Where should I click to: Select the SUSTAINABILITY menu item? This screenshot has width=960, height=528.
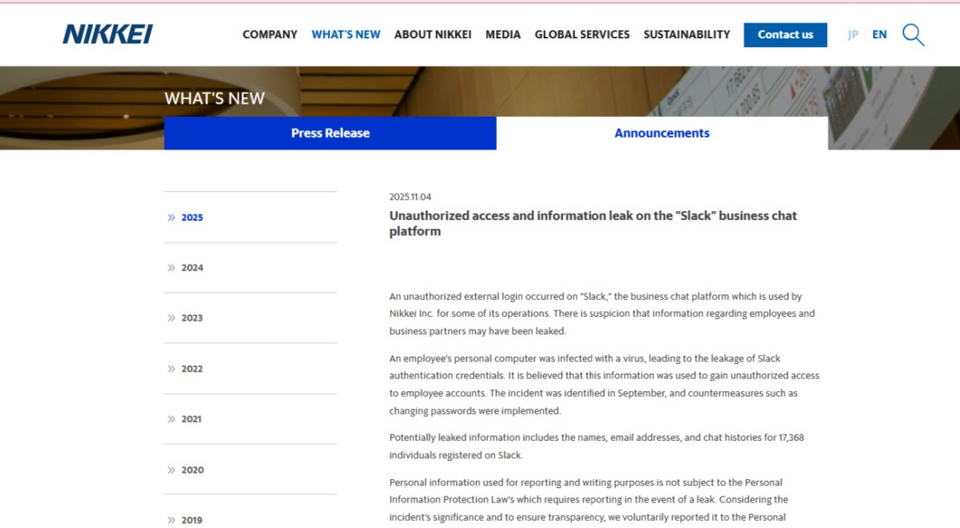[x=687, y=35]
